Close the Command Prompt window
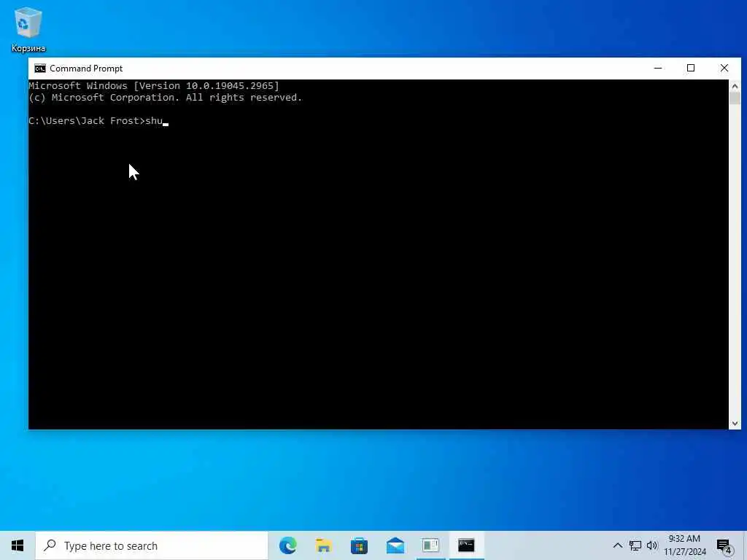 click(x=724, y=68)
